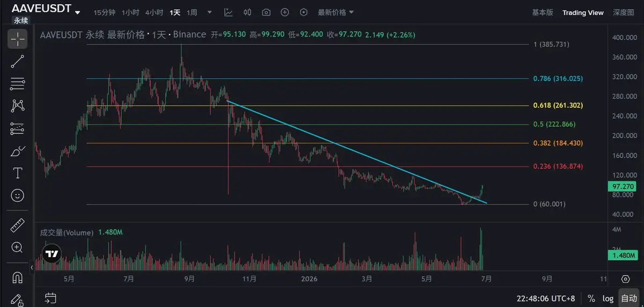Open the Fibonacci retracement tools
This screenshot has width=644, height=307.
coord(17,83)
